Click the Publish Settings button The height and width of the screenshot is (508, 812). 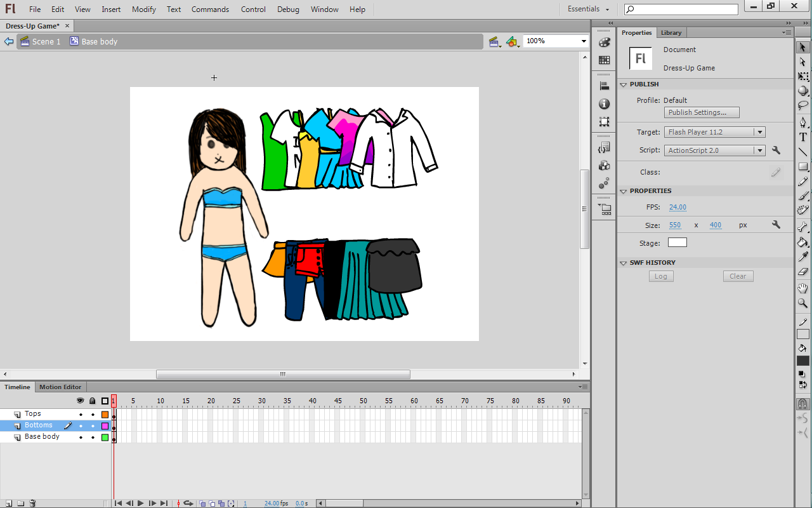(702, 112)
